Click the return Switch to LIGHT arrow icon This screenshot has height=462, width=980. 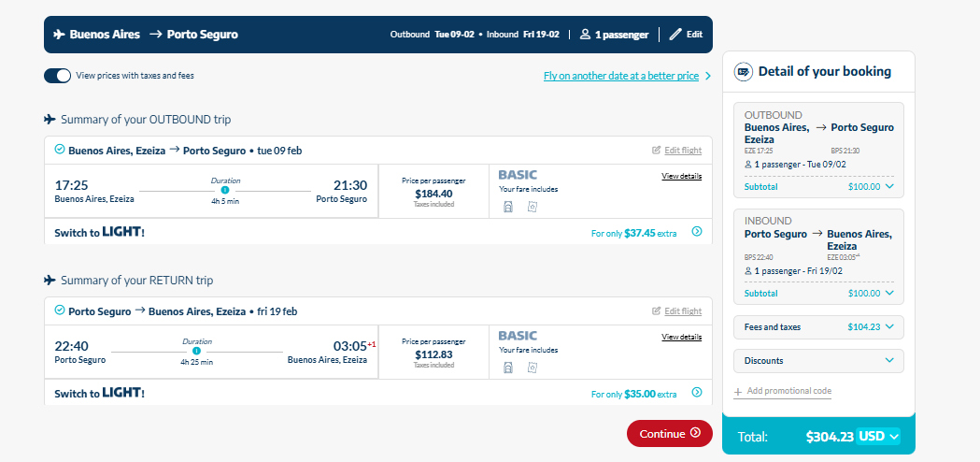pyautogui.click(x=697, y=393)
